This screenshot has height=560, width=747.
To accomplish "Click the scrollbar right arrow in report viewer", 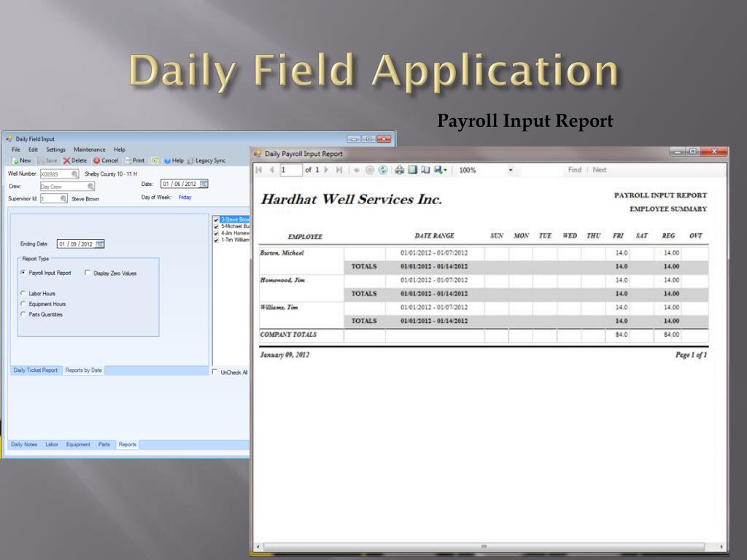I will (x=721, y=547).
